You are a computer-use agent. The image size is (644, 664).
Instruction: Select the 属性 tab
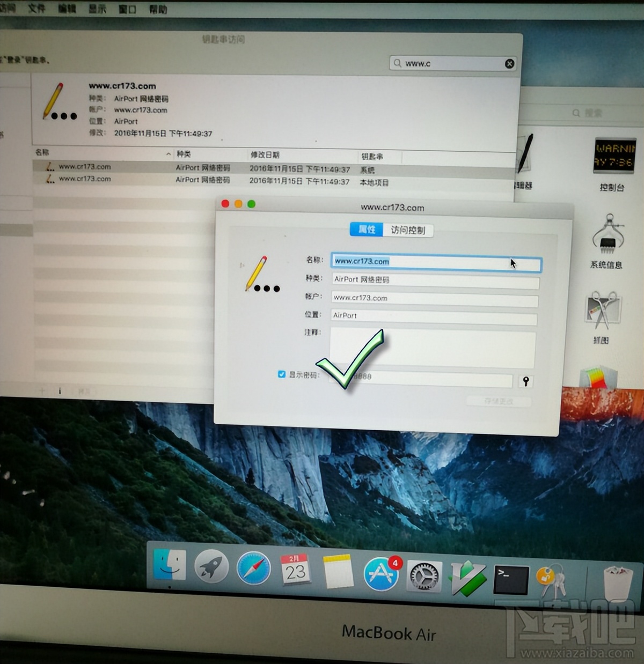[367, 230]
